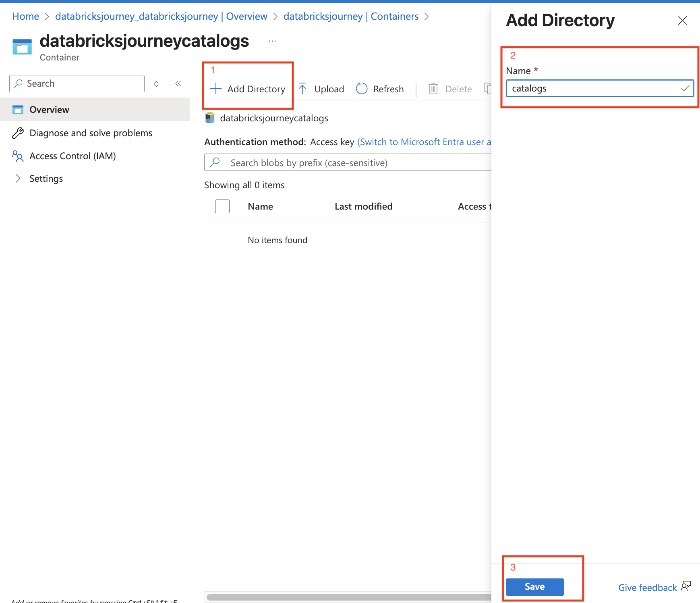Click the Add Directory plus icon
Screen dimensions: 700x603
pos(216,89)
